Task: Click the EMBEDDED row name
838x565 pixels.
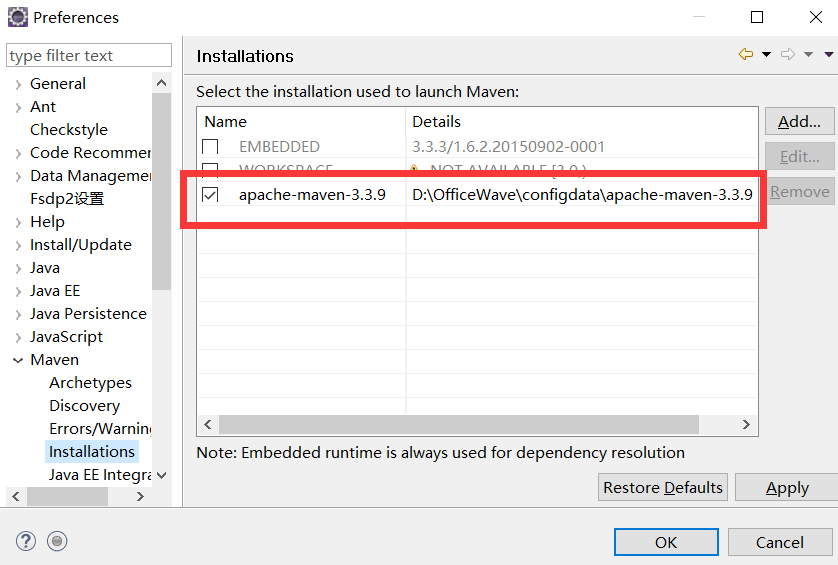Action: (280, 146)
